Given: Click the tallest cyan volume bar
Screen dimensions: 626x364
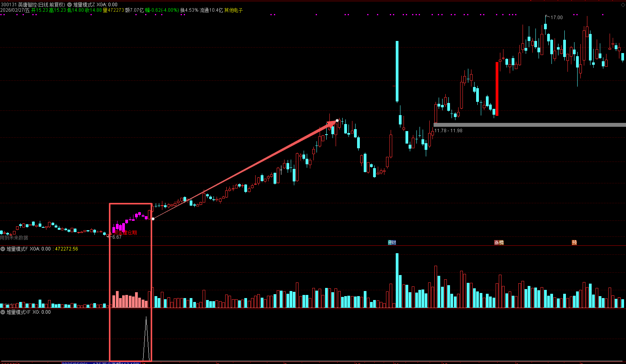Looking at the screenshot, I should tap(397, 280).
